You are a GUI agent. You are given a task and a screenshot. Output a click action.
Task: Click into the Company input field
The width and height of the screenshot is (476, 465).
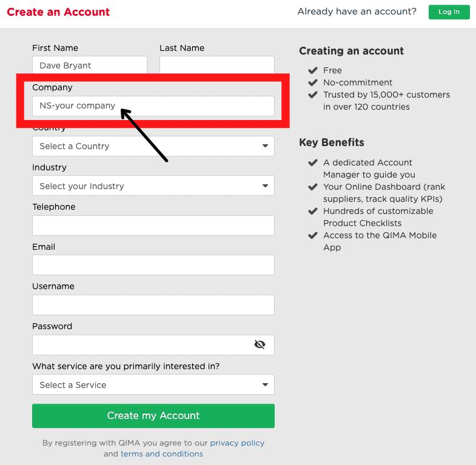coord(153,106)
